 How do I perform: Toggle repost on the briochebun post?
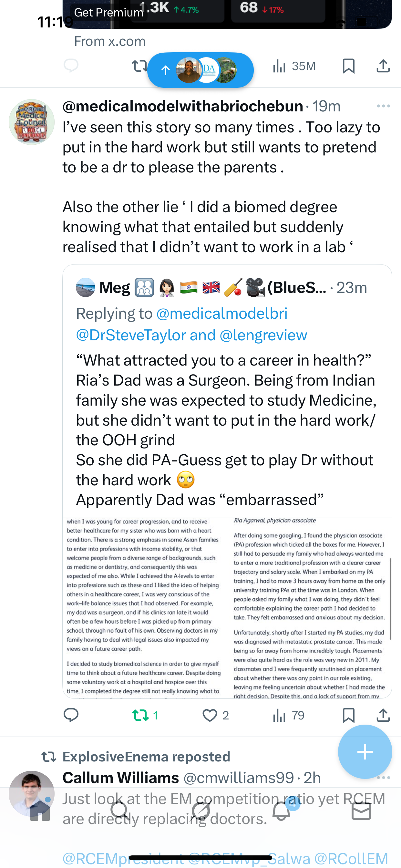(140, 715)
